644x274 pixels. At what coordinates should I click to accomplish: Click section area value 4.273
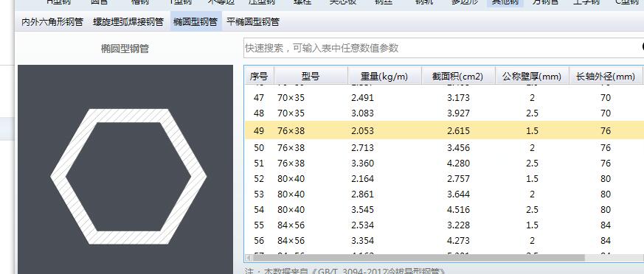458,240
